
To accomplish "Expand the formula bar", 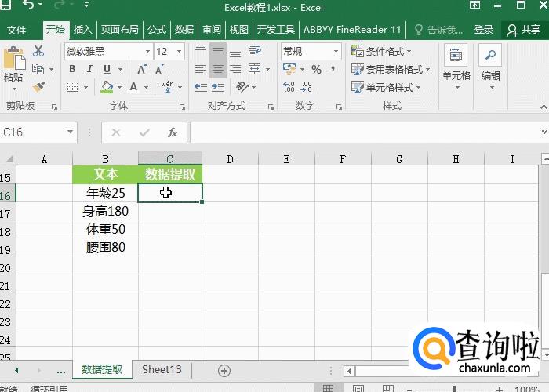I will (x=544, y=132).
